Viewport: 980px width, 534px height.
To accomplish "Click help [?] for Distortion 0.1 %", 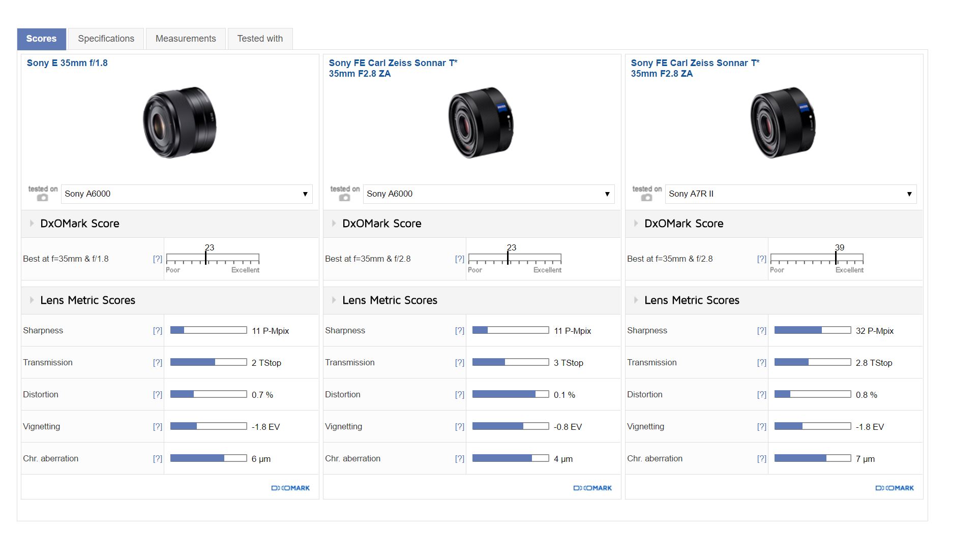I will [x=460, y=394].
